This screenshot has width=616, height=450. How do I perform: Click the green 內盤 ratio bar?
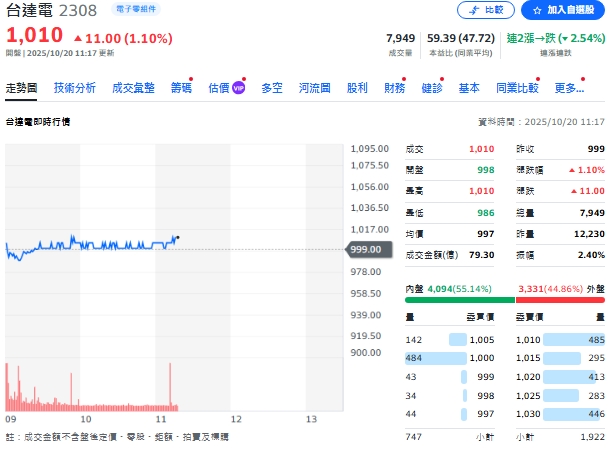(459, 299)
